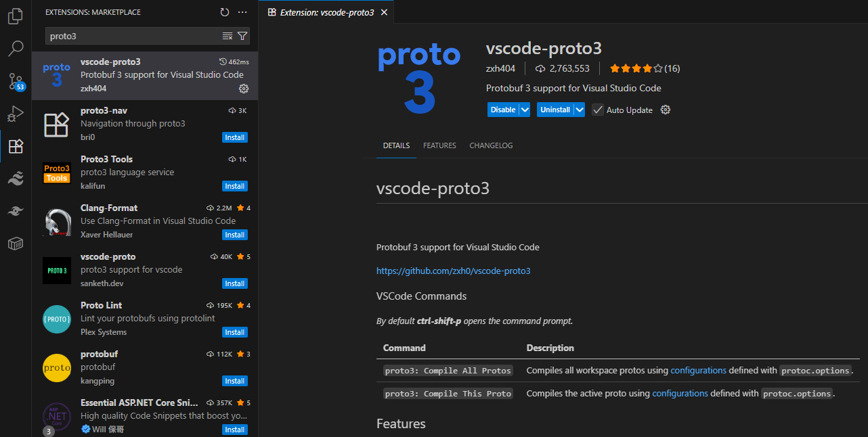Click manage gear on vscode-proto3 list item
The width and height of the screenshot is (868, 437).
click(x=244, y=89)
